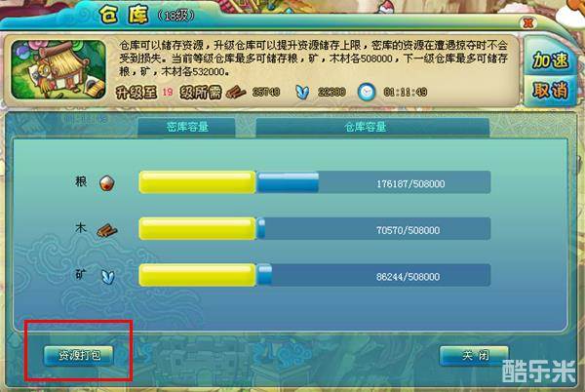Click the grain (粮) resource icon
The image size is (585, 392).
106,182
